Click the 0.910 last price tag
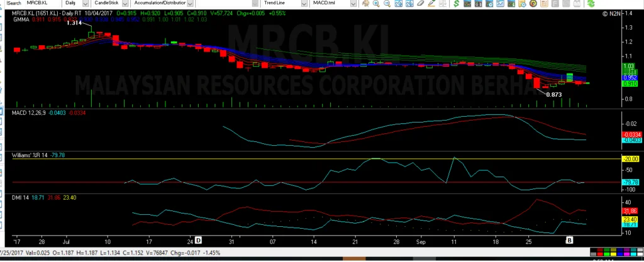The height and width of the screenshot is (262, 644). 630,84
